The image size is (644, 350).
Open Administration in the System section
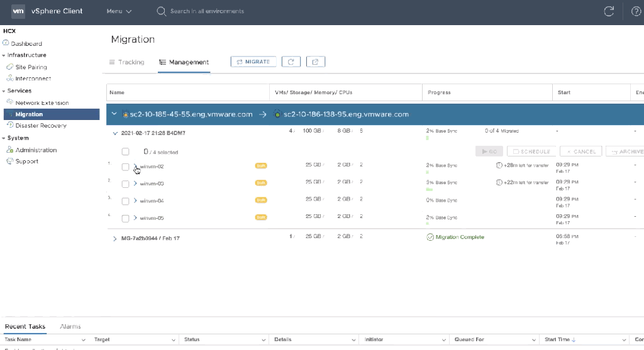pos(36,150)
